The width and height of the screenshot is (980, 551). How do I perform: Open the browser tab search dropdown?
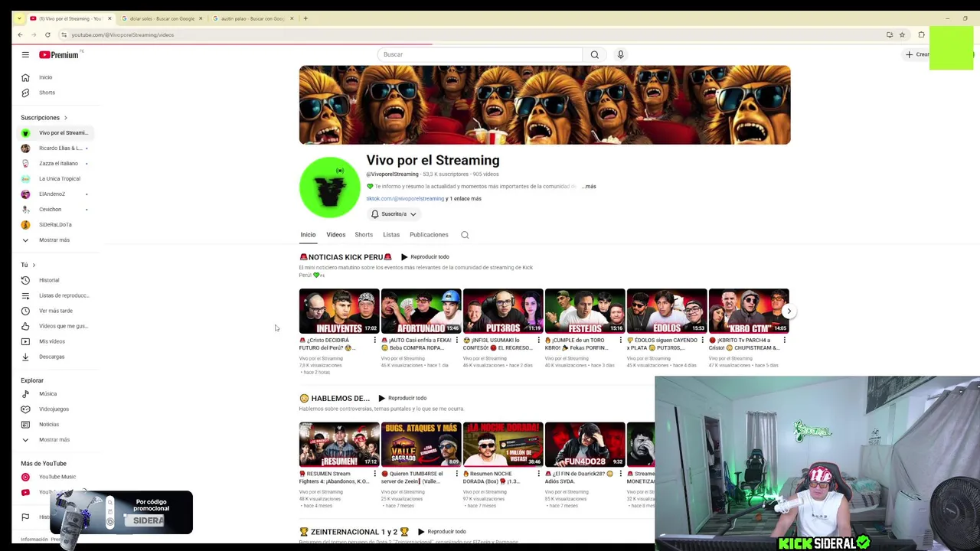pos(19,18)
